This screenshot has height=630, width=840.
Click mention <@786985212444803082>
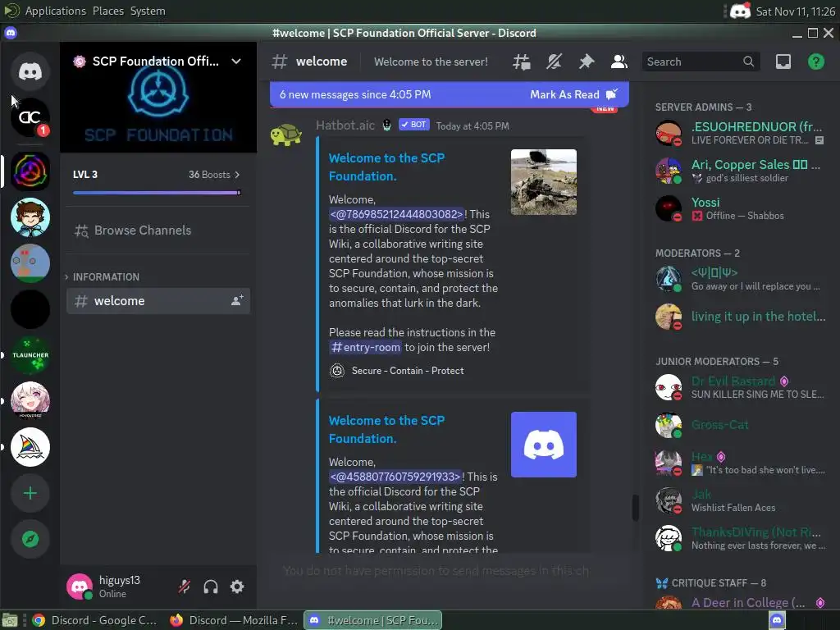tap(396, 214)
